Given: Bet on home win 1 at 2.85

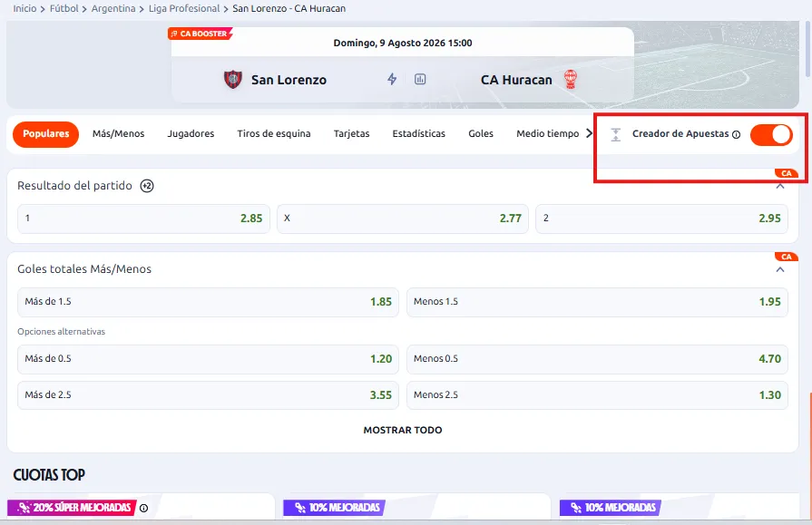Looking at the screenshot, I should pos(144,219).
